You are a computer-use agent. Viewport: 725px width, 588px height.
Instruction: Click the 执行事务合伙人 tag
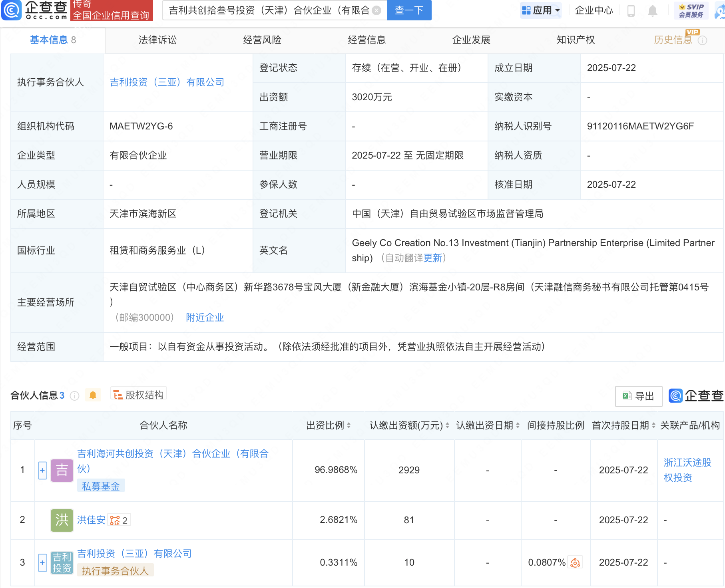116,571
